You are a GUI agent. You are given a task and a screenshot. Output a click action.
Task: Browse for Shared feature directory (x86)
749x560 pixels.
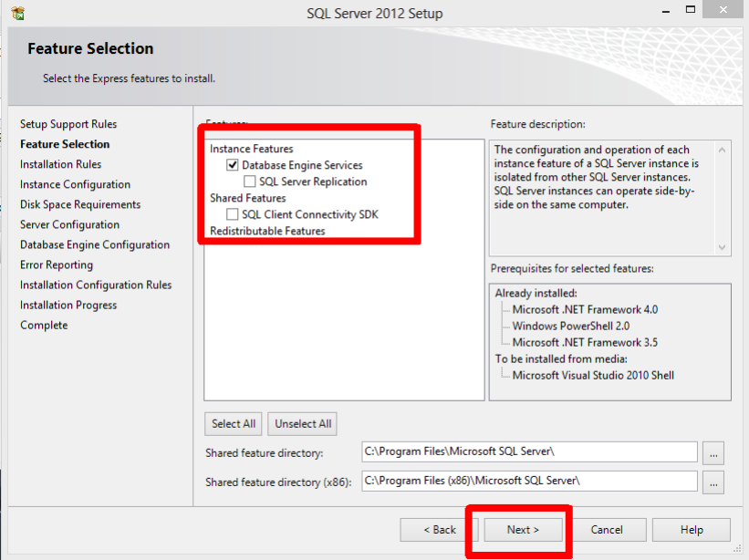(713, 482)
